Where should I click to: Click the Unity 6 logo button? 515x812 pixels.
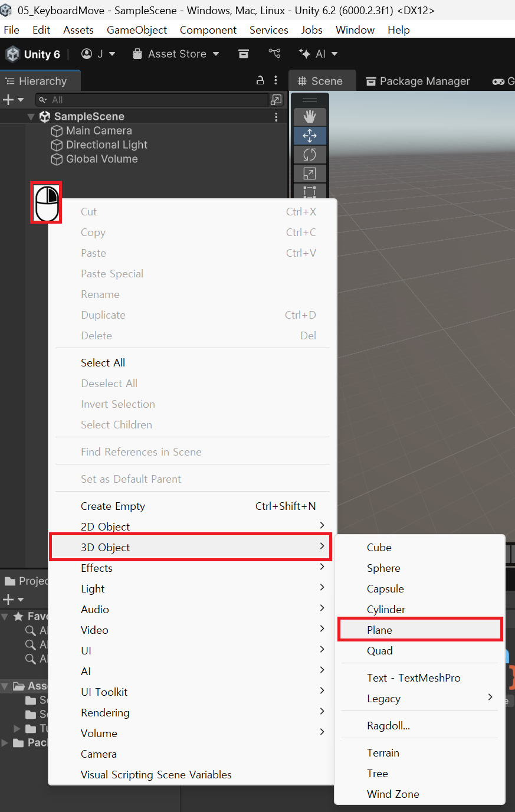click(x=33, y=54)
